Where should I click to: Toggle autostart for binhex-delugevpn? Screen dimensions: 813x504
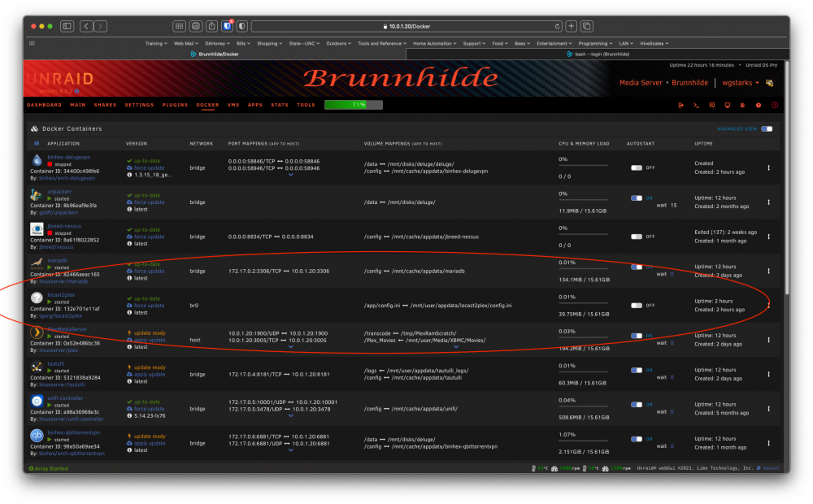pos(637,168)
